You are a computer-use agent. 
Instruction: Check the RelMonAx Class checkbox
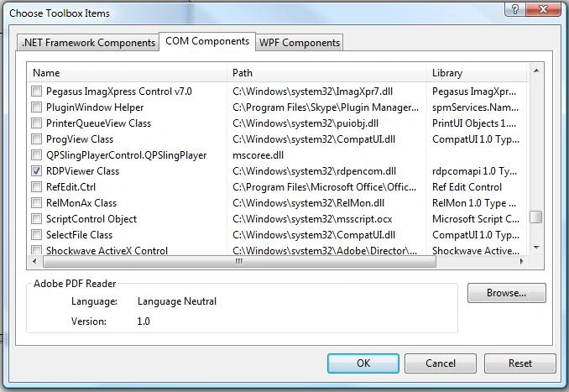(x=36, y=203)
